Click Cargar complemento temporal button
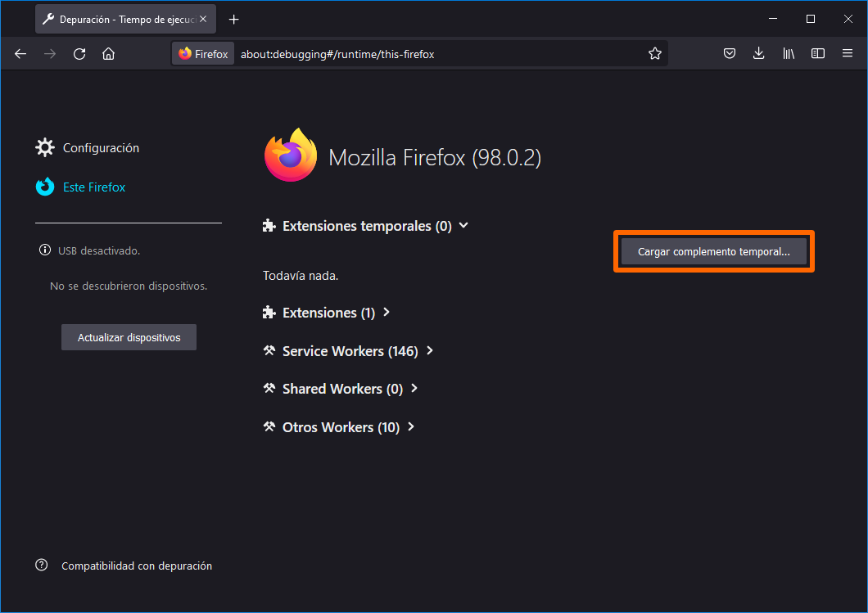Image resolution: width=868 pixels, height=613 pixels. 713,252
